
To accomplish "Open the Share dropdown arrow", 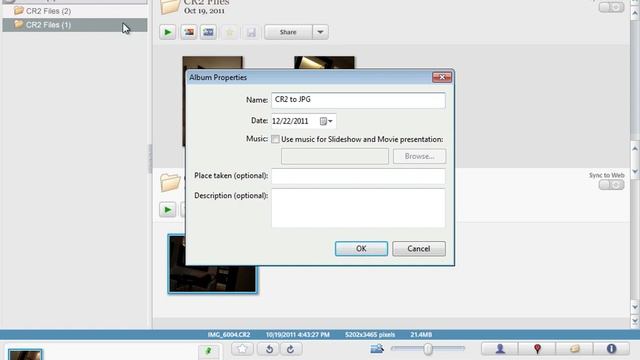I will coord(320,32).
